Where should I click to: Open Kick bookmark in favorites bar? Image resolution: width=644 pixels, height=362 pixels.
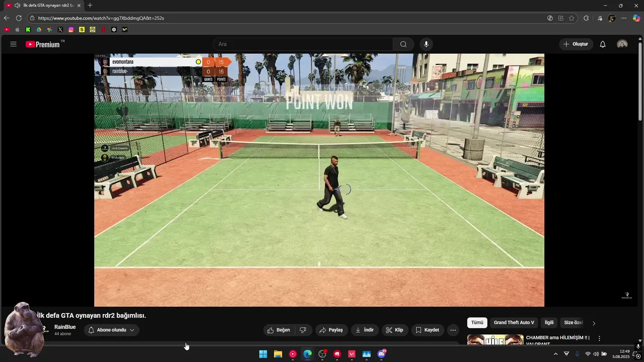click(28, 30)
